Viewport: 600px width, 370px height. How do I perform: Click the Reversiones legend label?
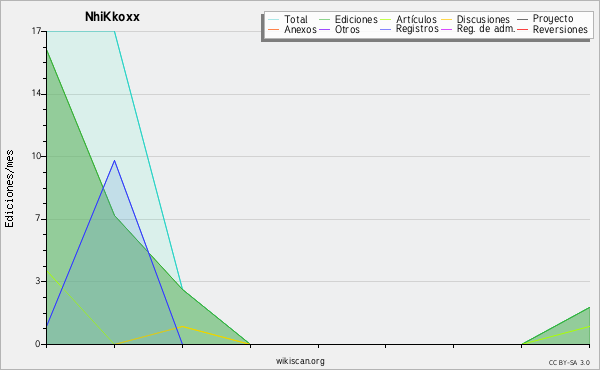coord(560,29)
